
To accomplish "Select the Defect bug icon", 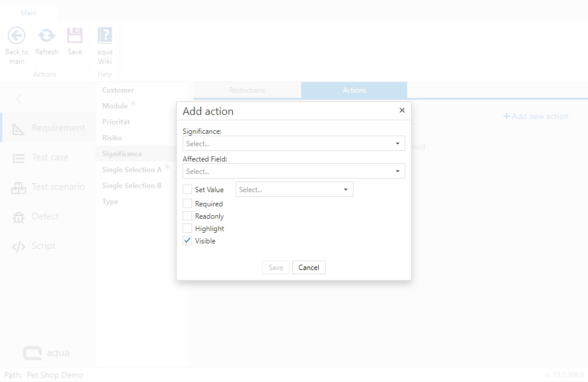I will click(x=19, y=217).
